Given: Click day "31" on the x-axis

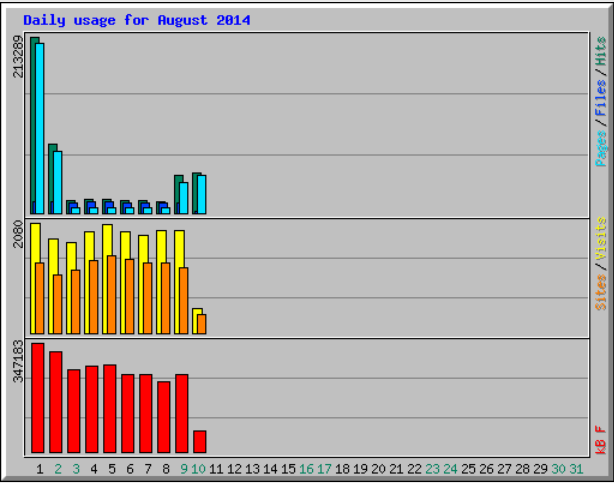Looking at the screenshot, I should tap(576, 468).
